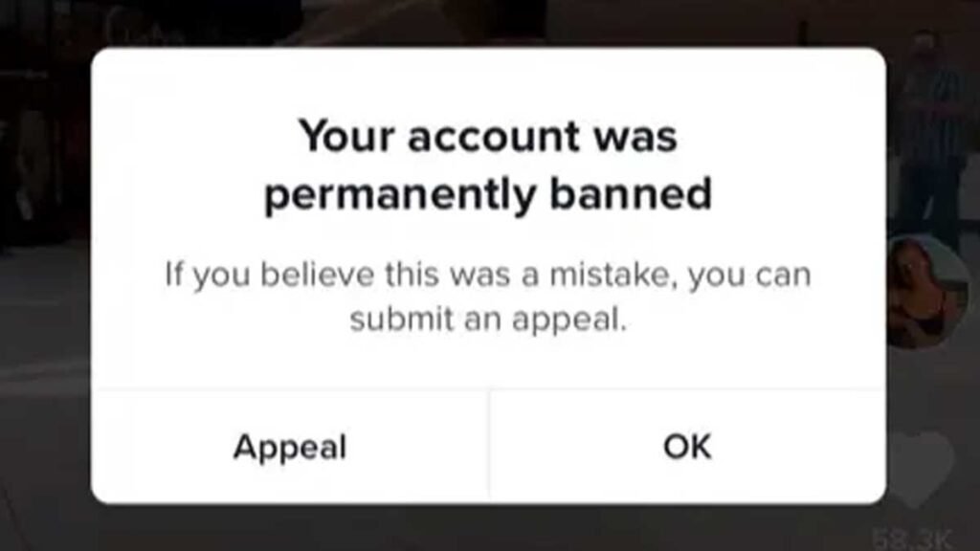This screenshot has height=551, width=980.
Task: Open the creator's profile avatar
Action: tap(925, 293)
